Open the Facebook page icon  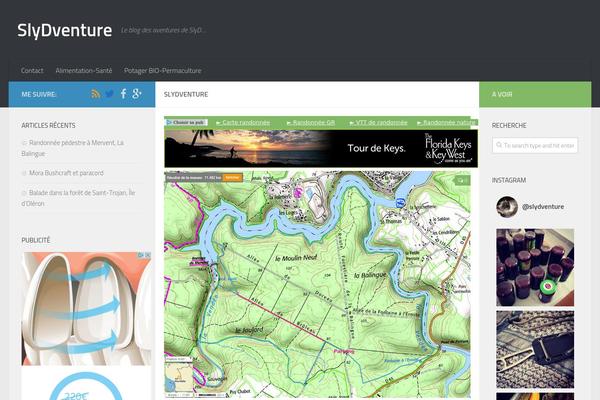[x=123, y=94]
